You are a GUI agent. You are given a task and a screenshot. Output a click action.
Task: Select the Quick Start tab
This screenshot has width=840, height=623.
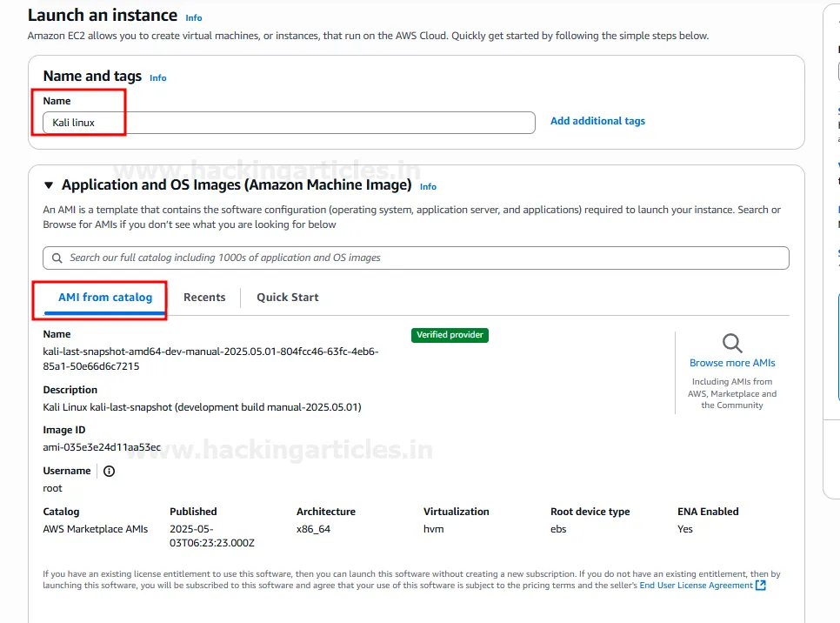coord(287,298)
